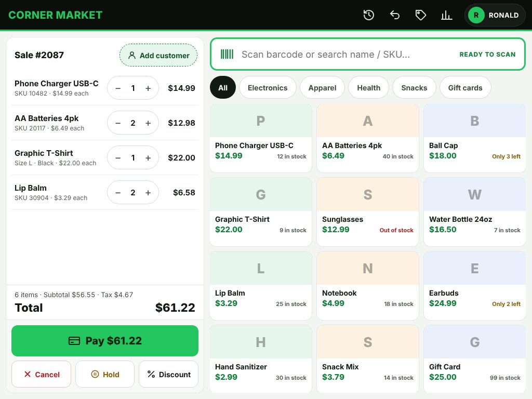Open the sales history clock icon
The image size is (532, 399).
368,15
